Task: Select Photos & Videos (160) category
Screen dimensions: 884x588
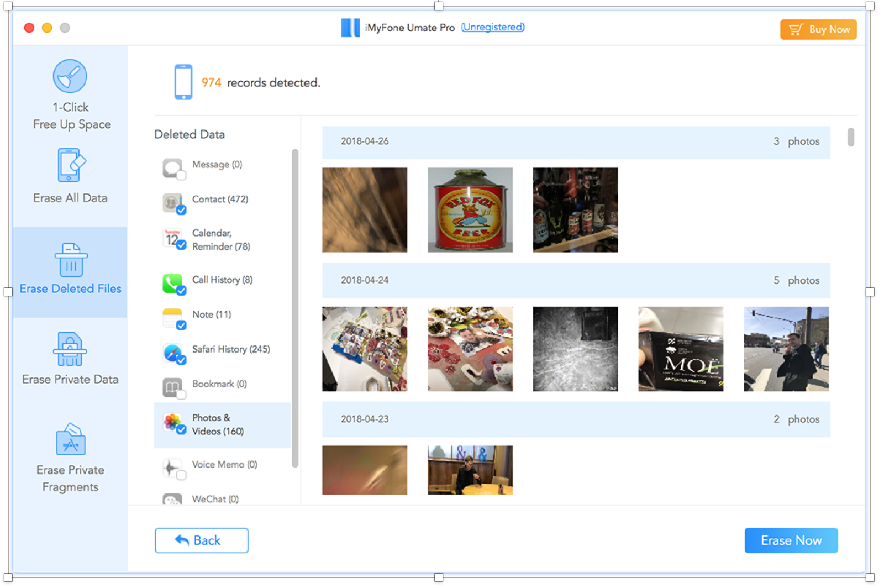Action: (x=222, y=424)
